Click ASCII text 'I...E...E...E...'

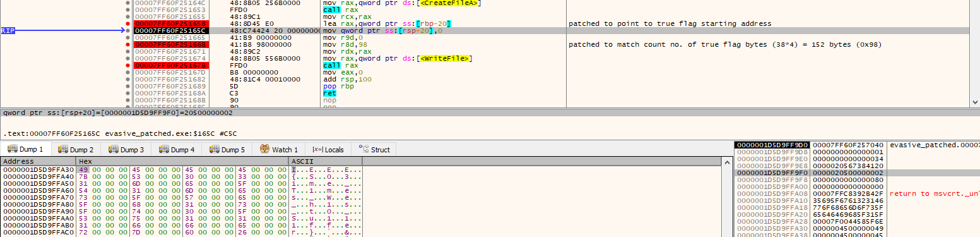(326, 169)
